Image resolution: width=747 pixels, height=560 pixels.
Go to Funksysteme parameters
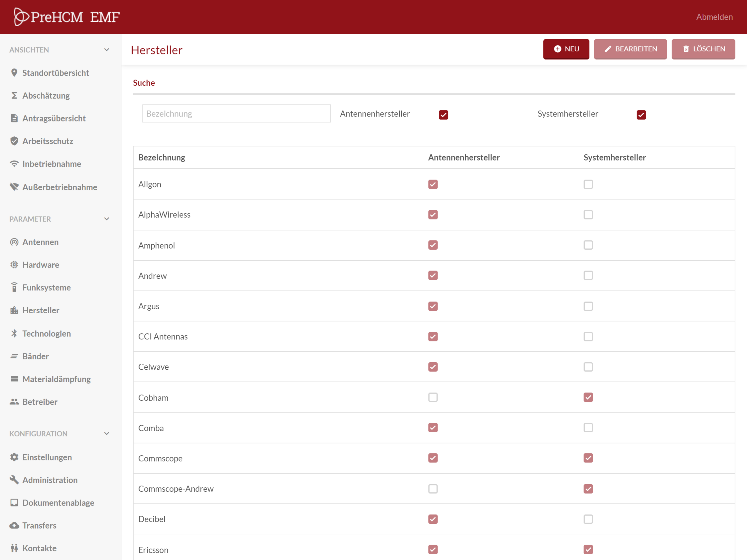point(47,288)
